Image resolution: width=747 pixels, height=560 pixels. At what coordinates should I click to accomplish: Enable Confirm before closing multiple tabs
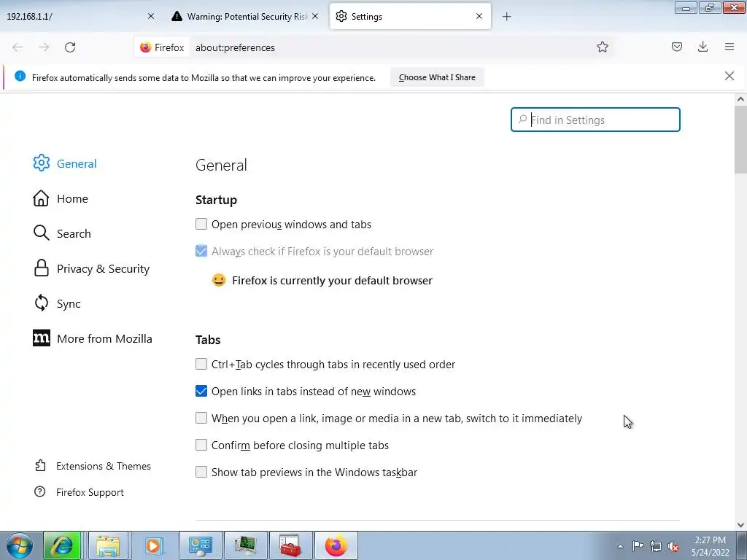pos(201,445)
